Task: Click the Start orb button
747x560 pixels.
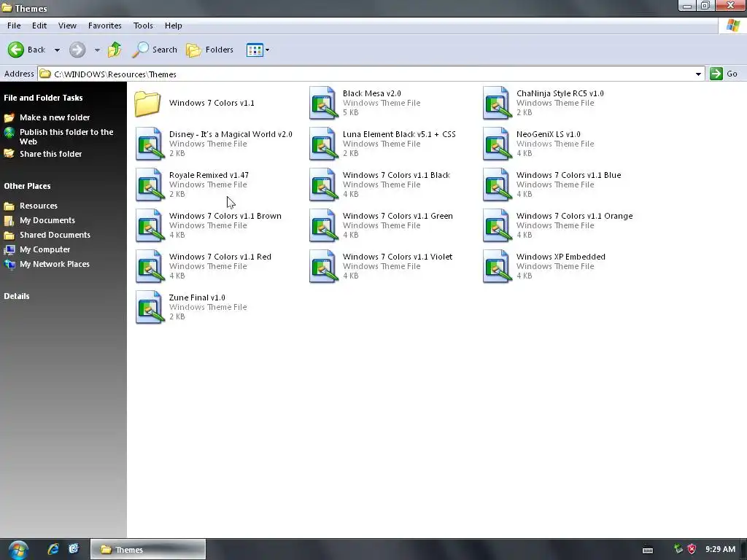Action: 18,550
